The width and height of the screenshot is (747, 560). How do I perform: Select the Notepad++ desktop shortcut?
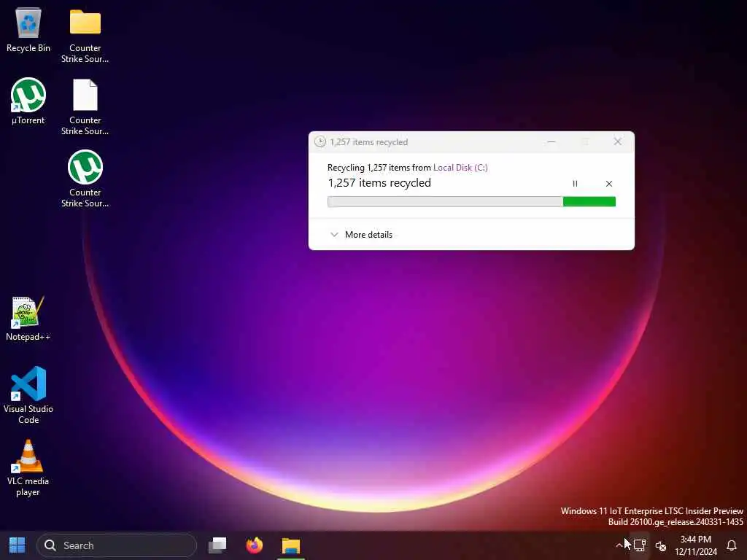point(28,319)
